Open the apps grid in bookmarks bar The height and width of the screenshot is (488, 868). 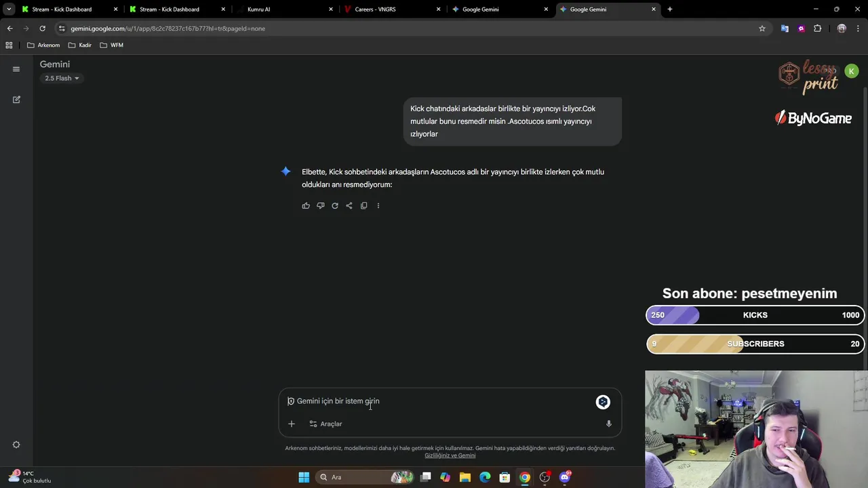tap(9, 45)
